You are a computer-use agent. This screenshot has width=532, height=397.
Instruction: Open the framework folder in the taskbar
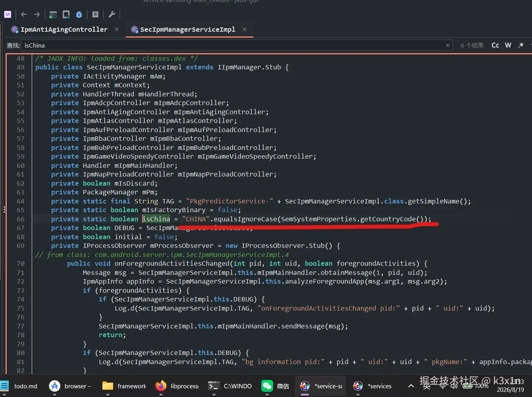click(124, 386)
